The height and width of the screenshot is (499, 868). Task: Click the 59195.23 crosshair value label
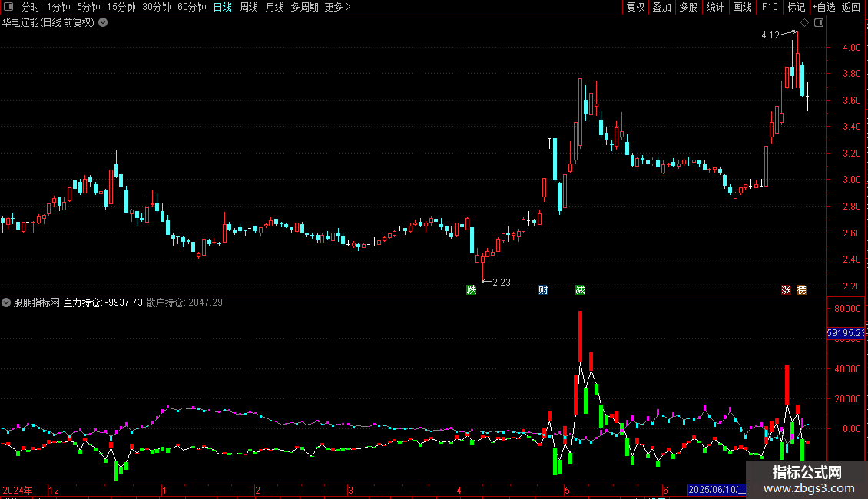tap(845, 333)
